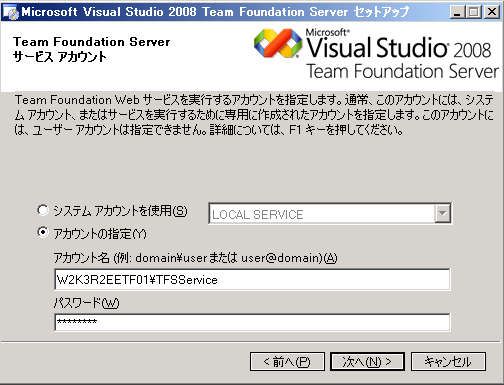The height and width of the screenshot is (385, 504).
Task: Click the setup installer icon in title bar
Action: pos(11,12)
